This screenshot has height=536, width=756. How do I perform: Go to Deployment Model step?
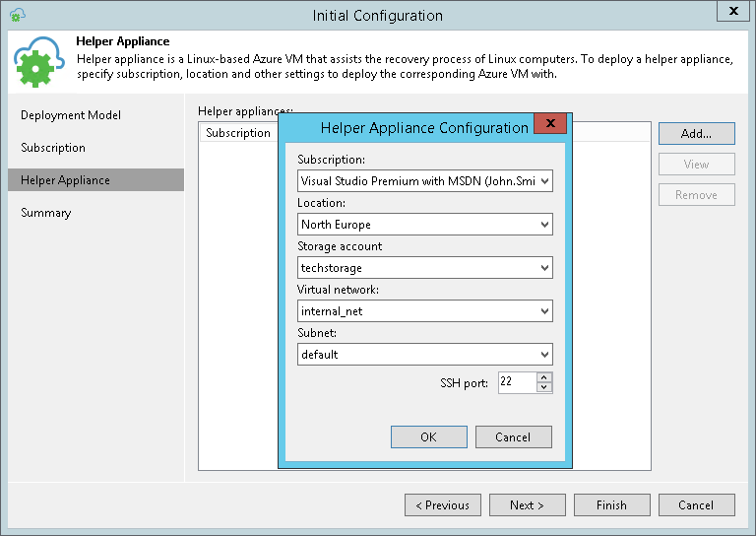click(71, 115)
